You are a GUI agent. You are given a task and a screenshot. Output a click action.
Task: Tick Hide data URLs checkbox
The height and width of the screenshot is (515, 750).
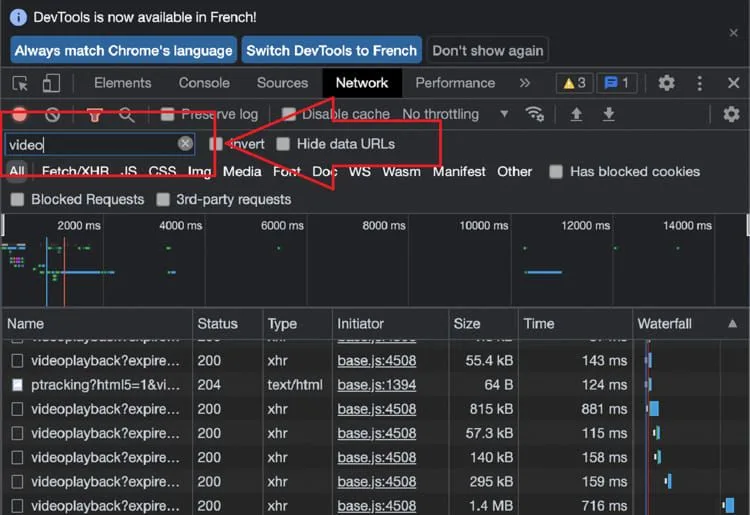tap(283, 144)
